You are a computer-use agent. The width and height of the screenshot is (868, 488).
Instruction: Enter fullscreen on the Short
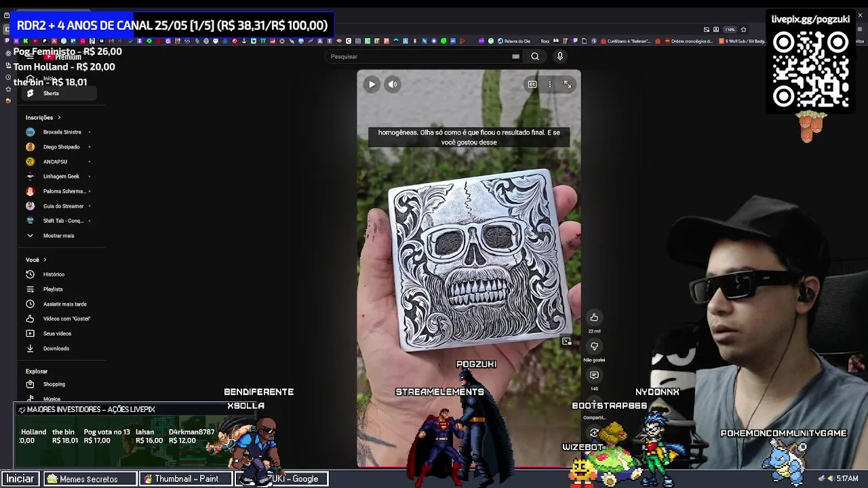tap(568, 84)
